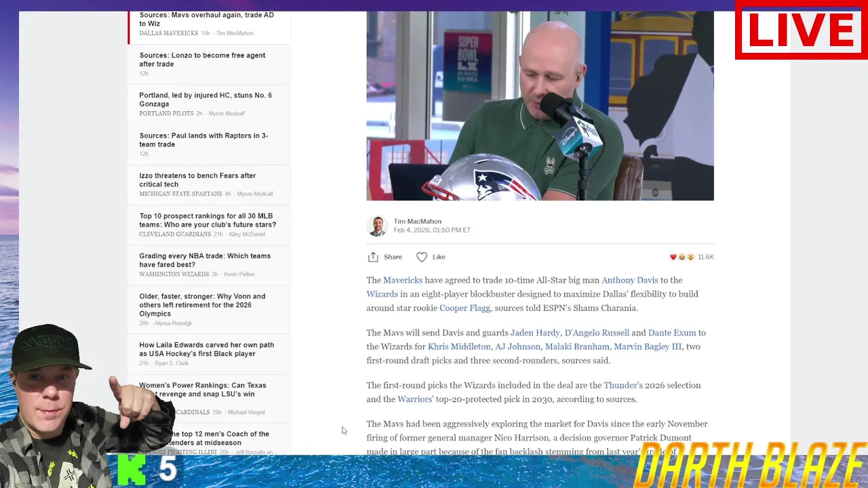The image size is (868, 488).
Task: Open the Jaden Hardy link
Action: point(535,333)
